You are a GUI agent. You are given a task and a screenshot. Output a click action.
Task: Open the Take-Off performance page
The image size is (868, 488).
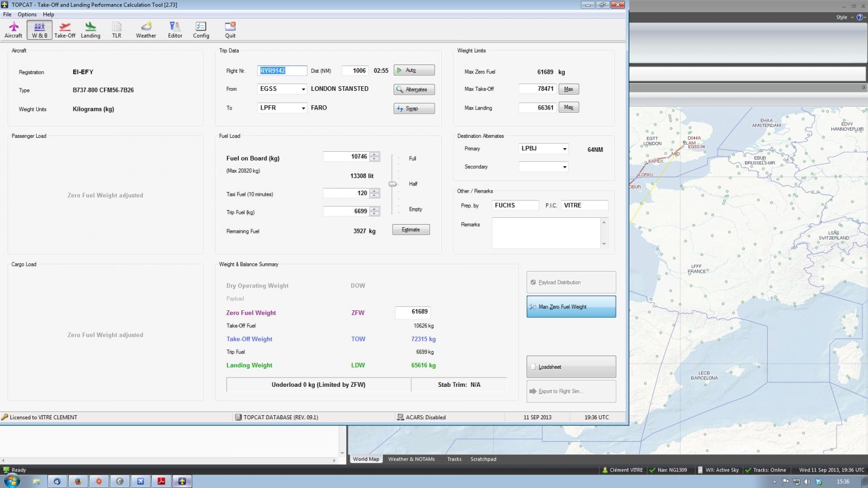point(65,30)
